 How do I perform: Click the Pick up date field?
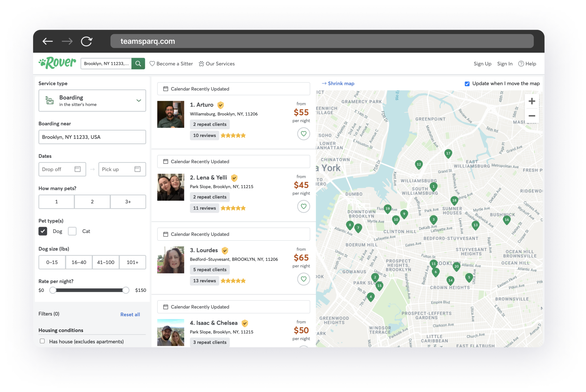pos(122,169)
